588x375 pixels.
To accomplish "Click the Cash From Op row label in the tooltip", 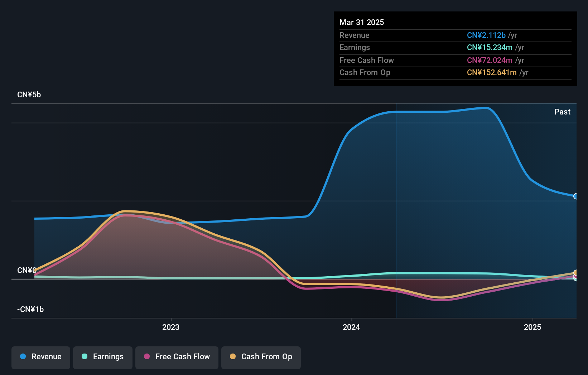I will click(x=365, y=72).
